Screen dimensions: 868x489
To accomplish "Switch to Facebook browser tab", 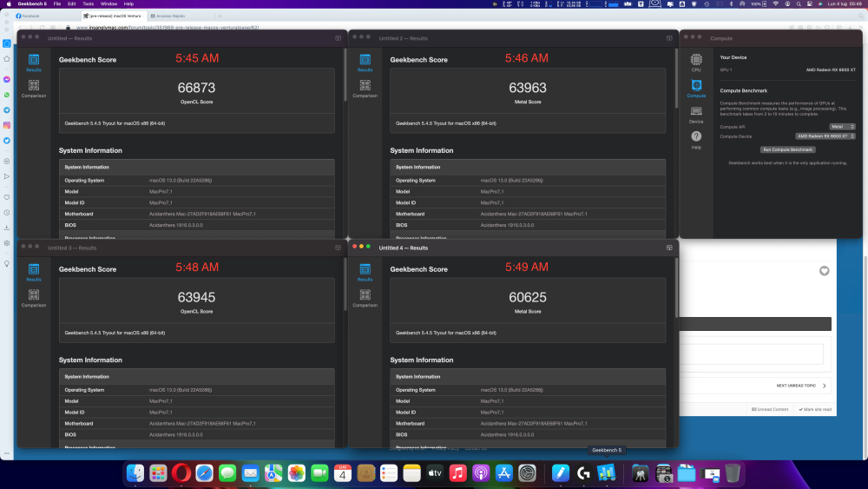I will [x=47, y=16].
